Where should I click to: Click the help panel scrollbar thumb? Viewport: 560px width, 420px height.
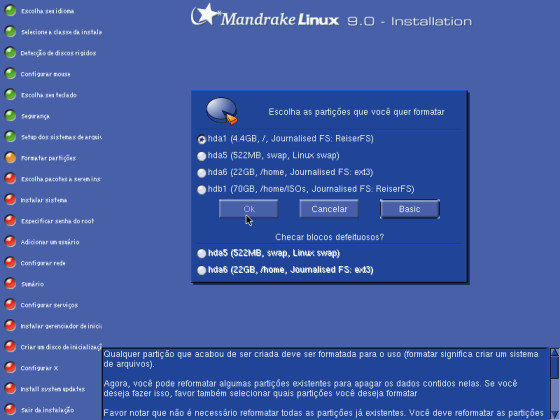555,368
